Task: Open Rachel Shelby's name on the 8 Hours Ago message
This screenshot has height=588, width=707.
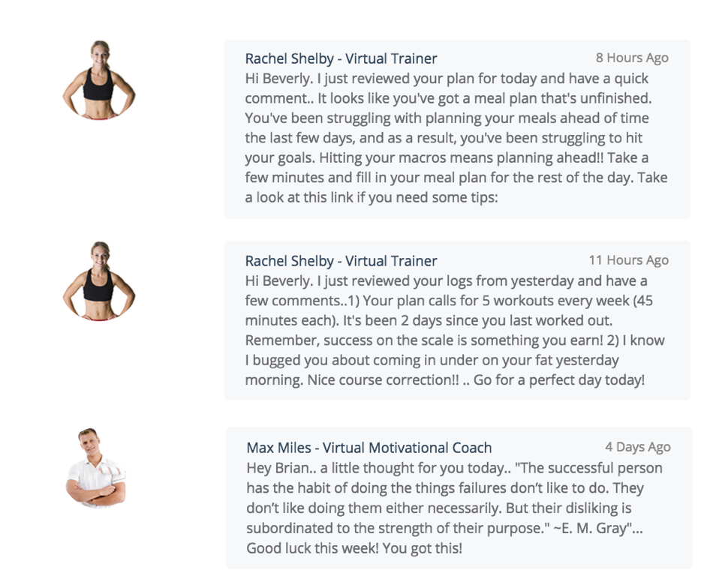Action: [x=341, y=58]
